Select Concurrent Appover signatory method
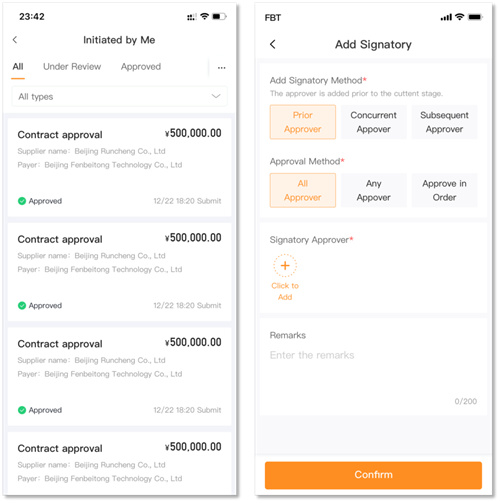500x503 pixels. click(373, 122)
